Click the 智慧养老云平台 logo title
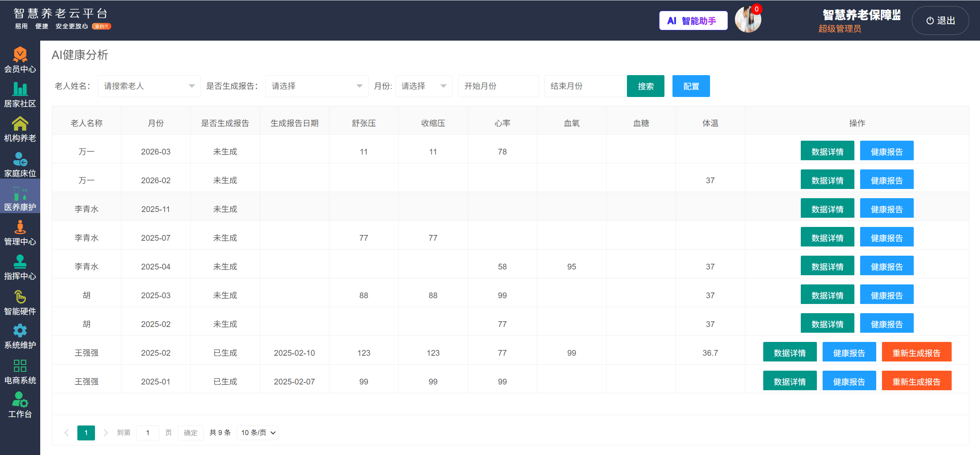The image size is (980, 455). click(x=61, y=13)
